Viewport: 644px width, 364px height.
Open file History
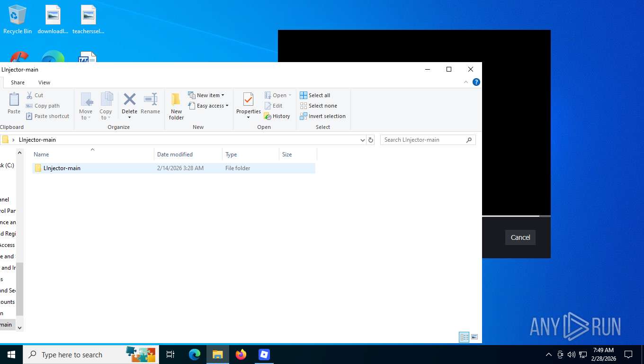pyautogui.click(x=277, y=116)
